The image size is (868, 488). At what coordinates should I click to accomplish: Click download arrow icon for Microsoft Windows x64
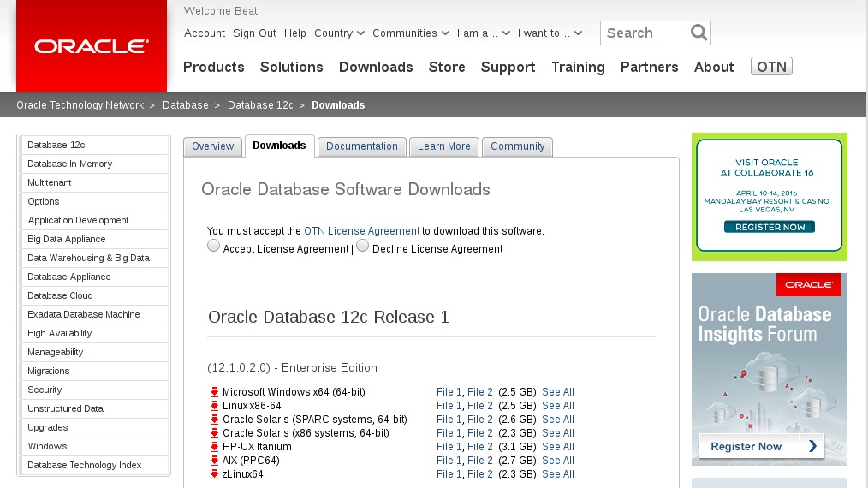tap(214, 392)
